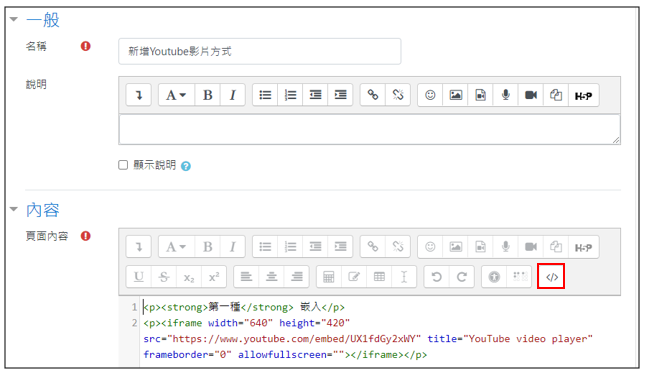
Task: Insert link in 頁面內容 editor
Action: tap(373, 247)
